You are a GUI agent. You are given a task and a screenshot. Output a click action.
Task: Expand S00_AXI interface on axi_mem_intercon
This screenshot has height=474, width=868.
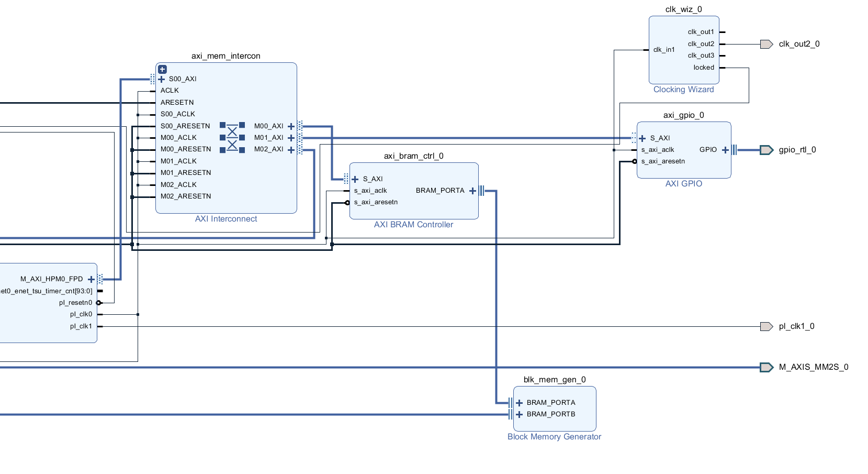tap(162, 79)
